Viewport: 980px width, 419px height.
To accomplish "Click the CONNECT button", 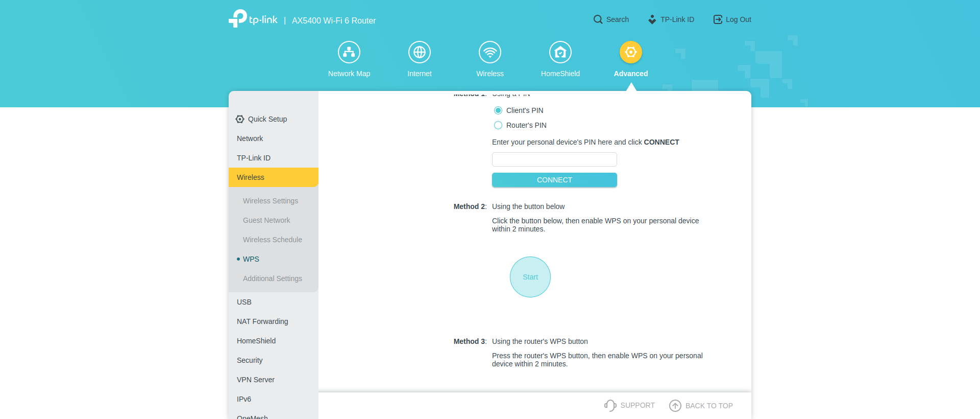I will [554, 180].
